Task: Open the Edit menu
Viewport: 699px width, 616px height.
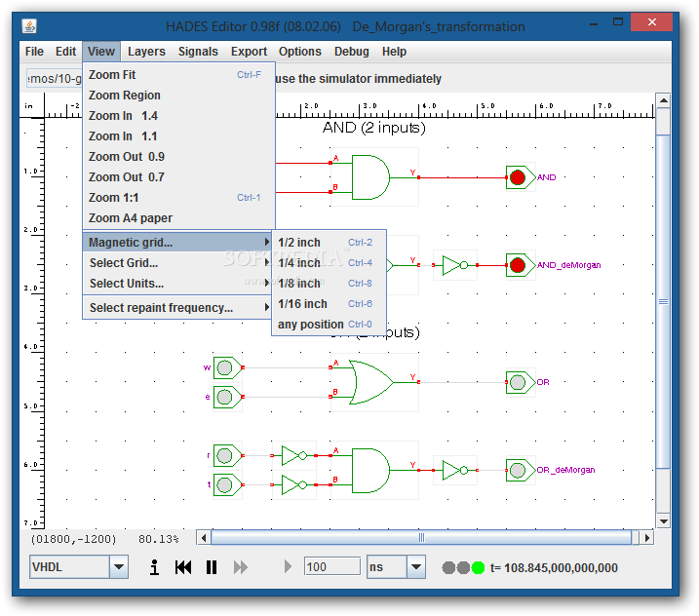Action: coord(65,52)
